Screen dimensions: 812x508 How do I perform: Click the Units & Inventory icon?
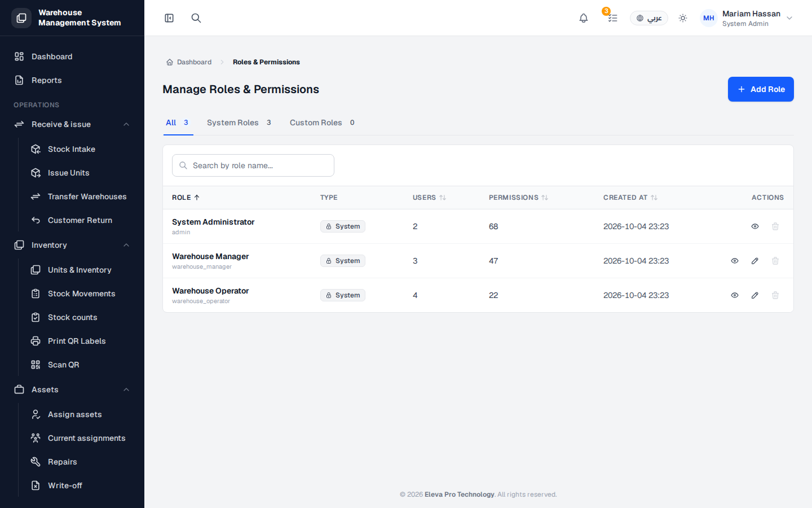[x=36, y=270]
